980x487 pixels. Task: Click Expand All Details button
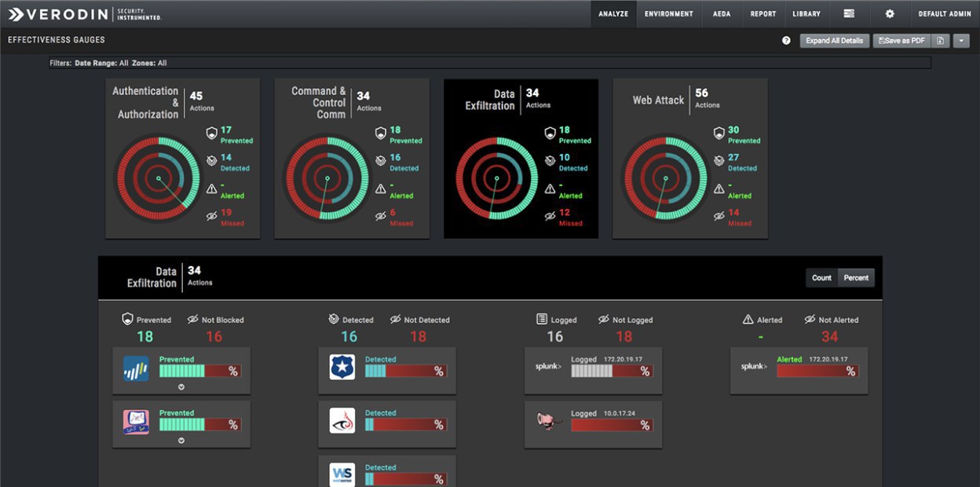(835, 41)
